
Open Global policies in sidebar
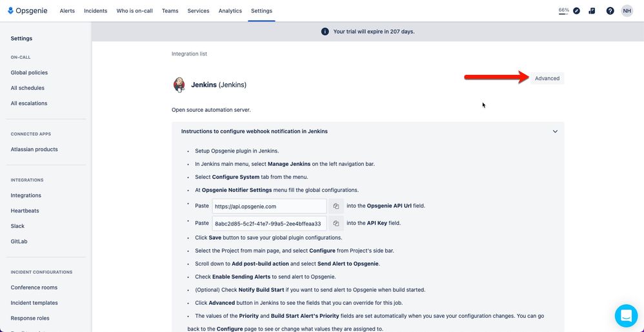point(29,73)
